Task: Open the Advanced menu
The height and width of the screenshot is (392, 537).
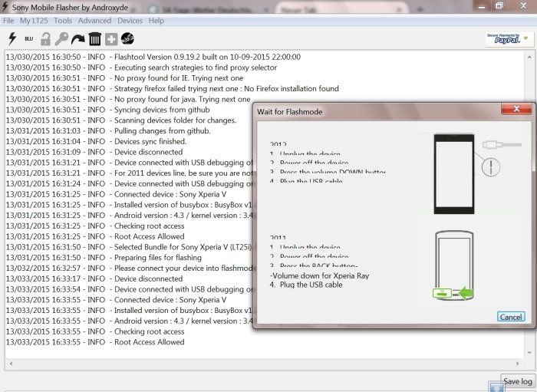Action: 94,21
